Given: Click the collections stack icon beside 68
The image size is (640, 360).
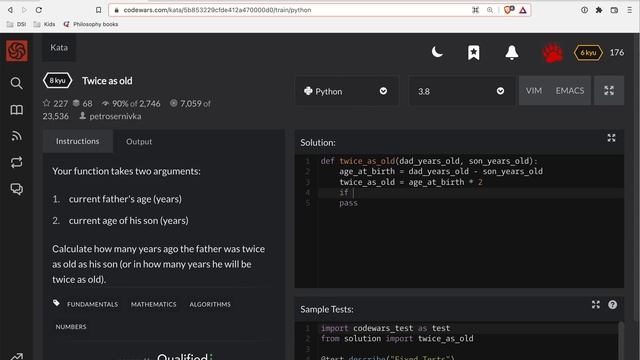Looking at the screenshot, I should pyautogui.click(x=76, y=103).
